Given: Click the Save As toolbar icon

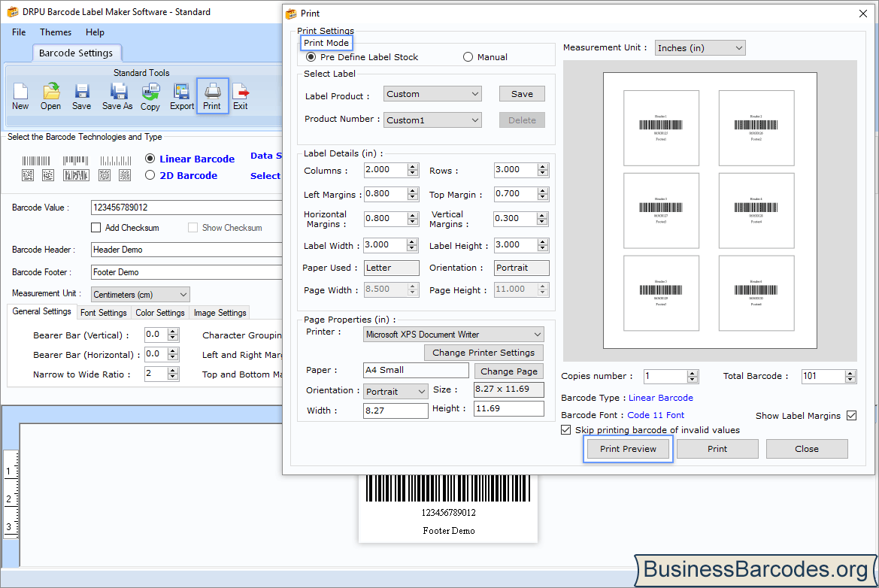Looking at the screenshot, I should tap(118, 96).
